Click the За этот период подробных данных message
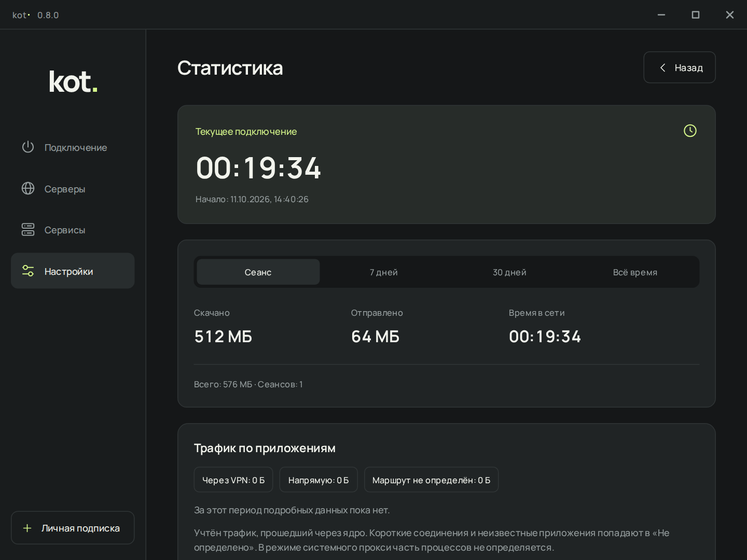Image resolution: width=747 pixels, height=560 pixels. pyautogui.click(x=292, y=510)
